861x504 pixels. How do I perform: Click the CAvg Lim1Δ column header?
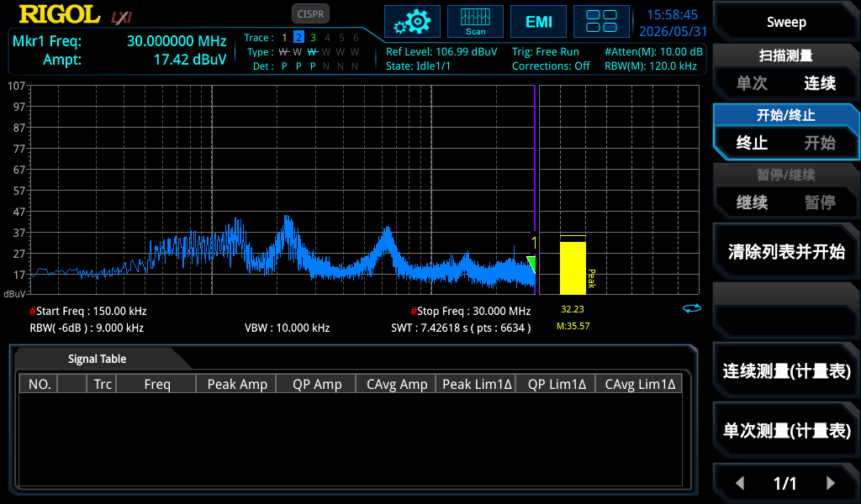[640, 384]
